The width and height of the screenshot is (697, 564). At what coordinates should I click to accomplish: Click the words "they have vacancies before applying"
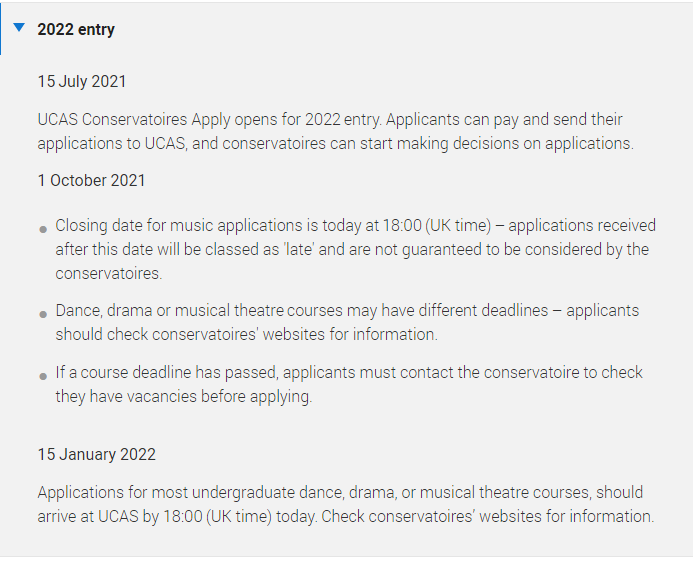tap(184, 396)
